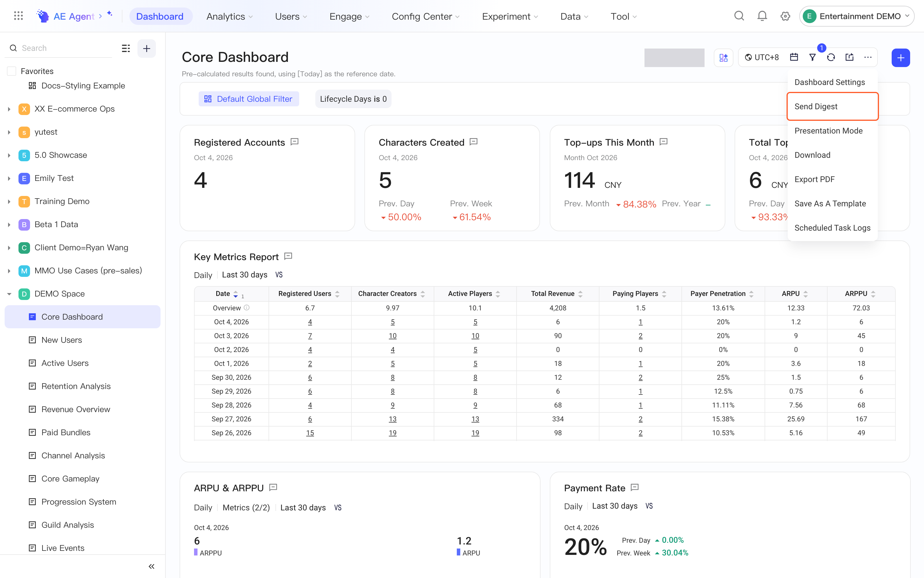This screenshot has height=578, width=924.
Task: Open the Config Center dropdown
Action: [x=426, y=16]
